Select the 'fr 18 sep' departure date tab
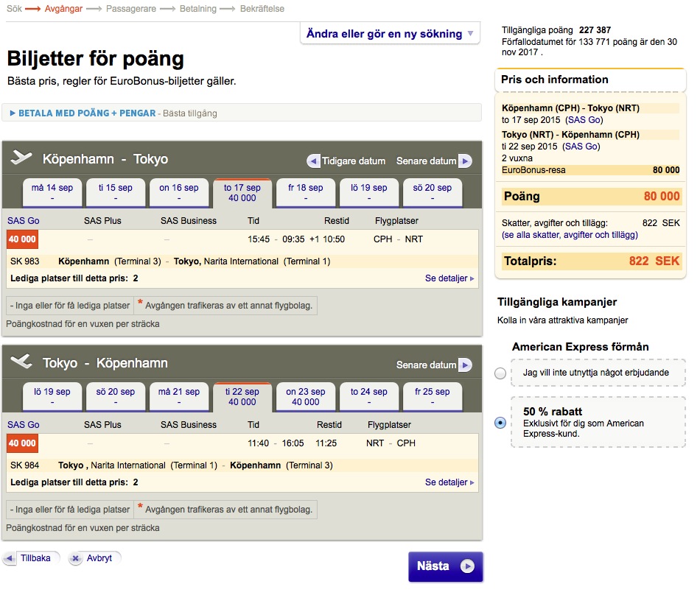The width and height of the screenshot is (700, 612). coord(305,191)
